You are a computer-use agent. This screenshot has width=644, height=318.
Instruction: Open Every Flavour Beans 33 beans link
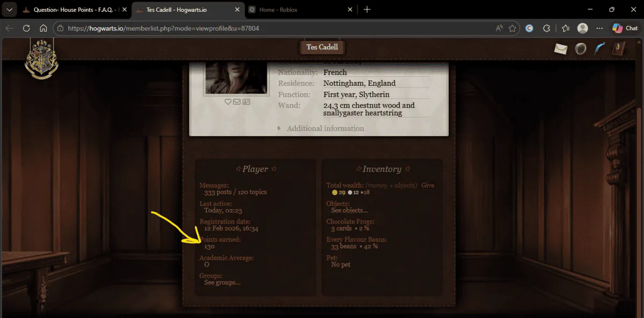point(343,247)
